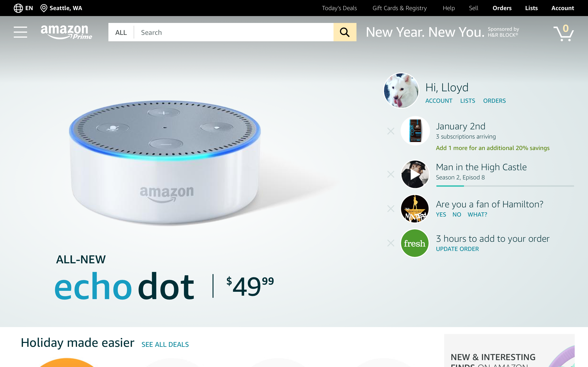Click the UPDATE ORDER link
This screenshot has width=588, height=367.
[457, 249]
